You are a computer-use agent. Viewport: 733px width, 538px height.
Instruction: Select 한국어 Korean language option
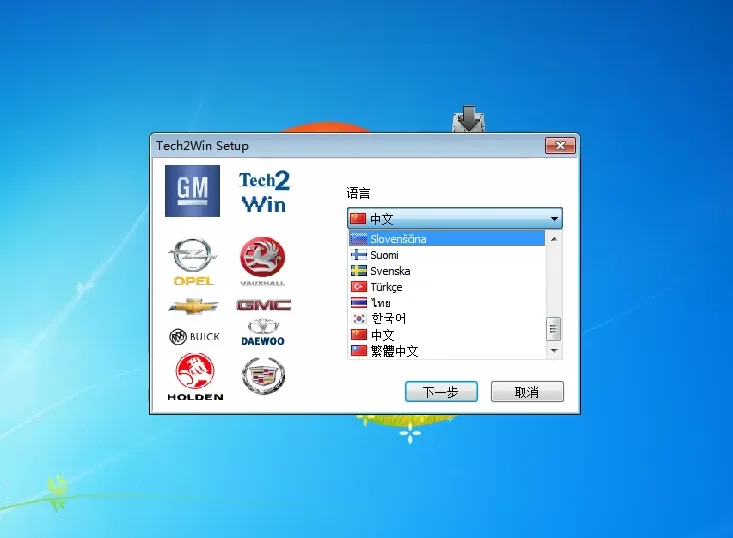coord(447,318)
